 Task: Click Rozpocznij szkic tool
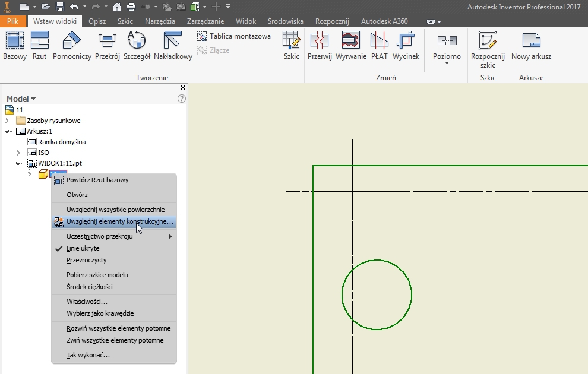pyautogui.click(x=488, y=50)
